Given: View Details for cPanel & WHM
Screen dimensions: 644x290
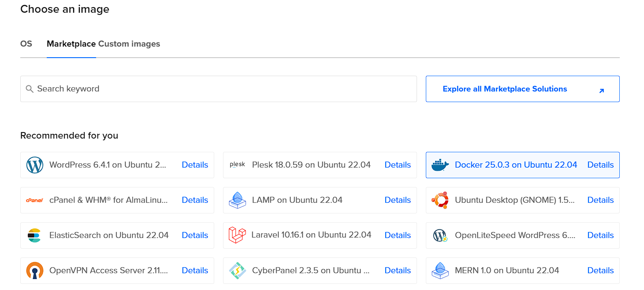Looking at the screenshot, I should 195,200.
